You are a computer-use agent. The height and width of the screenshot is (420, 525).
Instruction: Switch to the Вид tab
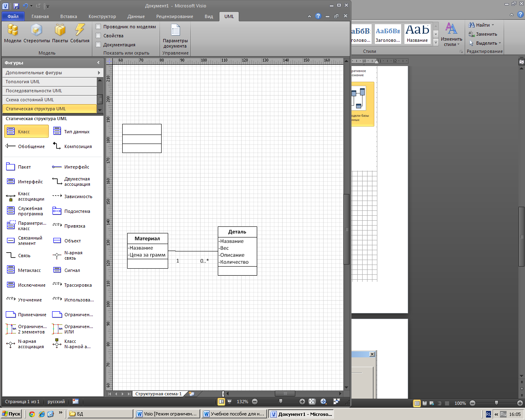(209, 16)
